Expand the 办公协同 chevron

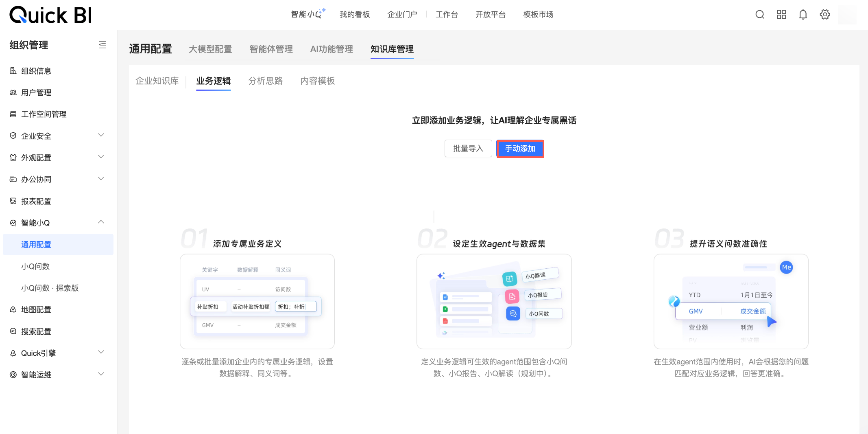coord(101,179)
